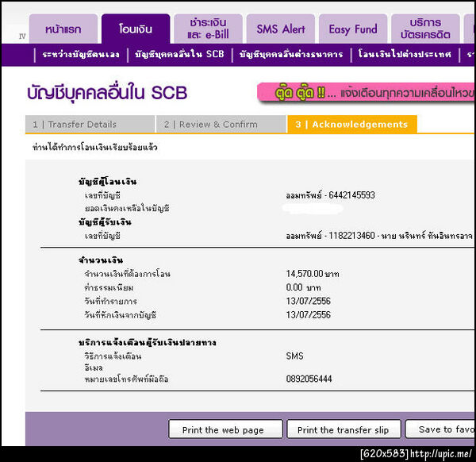Open the หน้าแรก home tab
The image size is (476, 462).
click(63, 29)
